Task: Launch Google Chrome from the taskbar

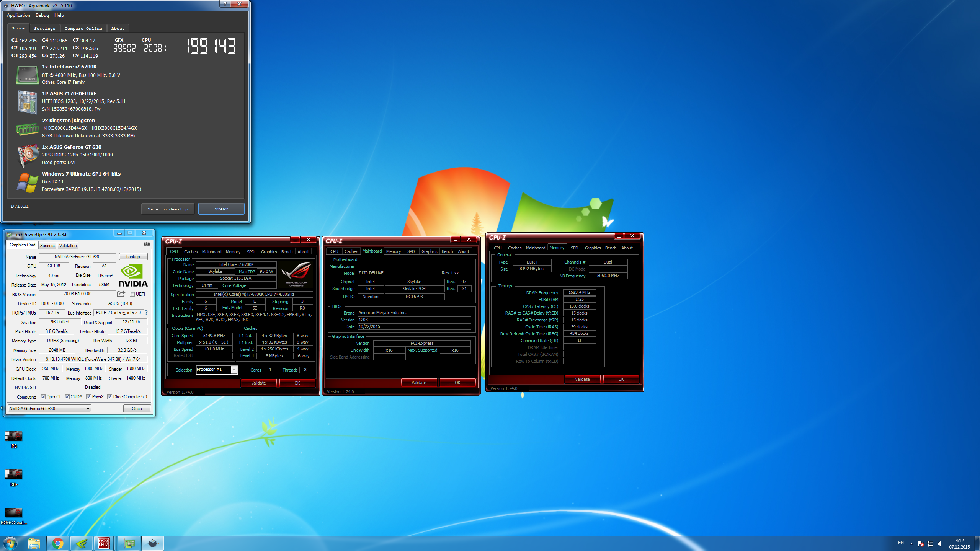Action: [58, 543]
